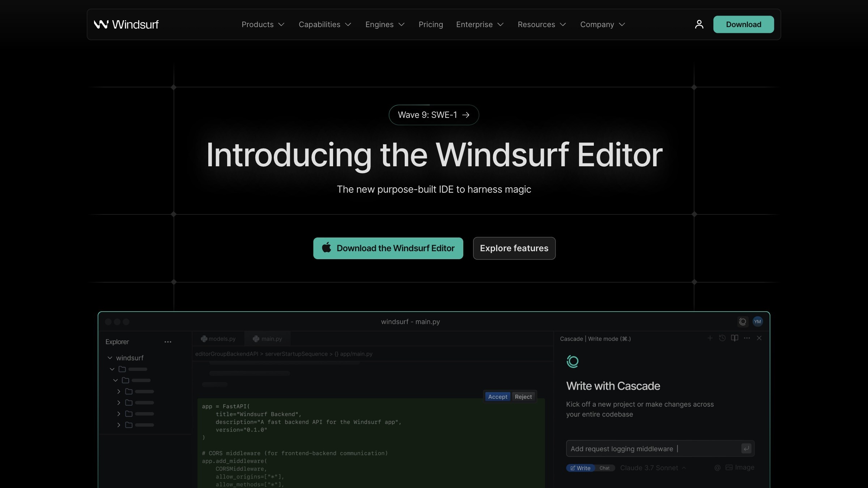Click the book icon in Cascade panel
The image size is (868, 488).
click(735, 338)
